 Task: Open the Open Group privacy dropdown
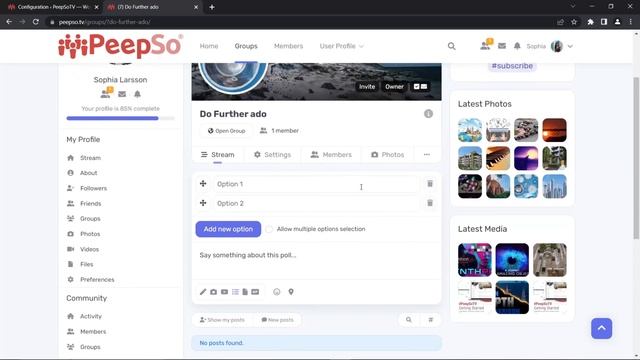(x=227, y=131)
